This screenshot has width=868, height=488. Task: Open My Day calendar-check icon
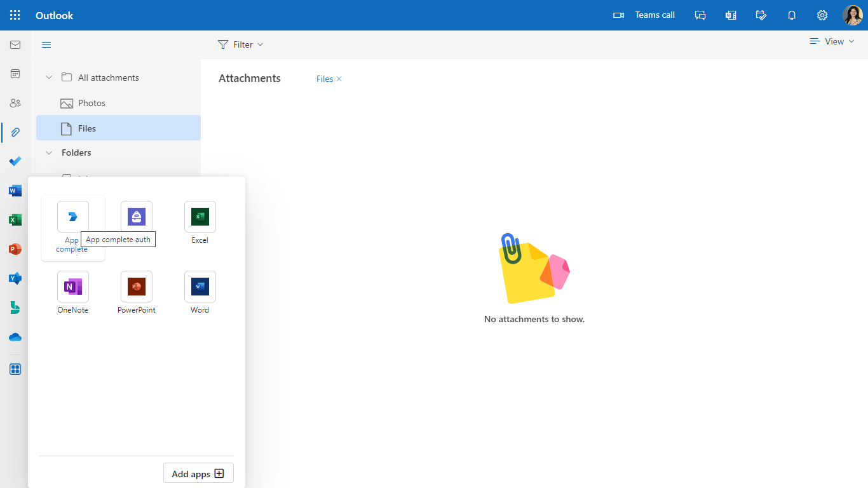click(x=761, y=15)
